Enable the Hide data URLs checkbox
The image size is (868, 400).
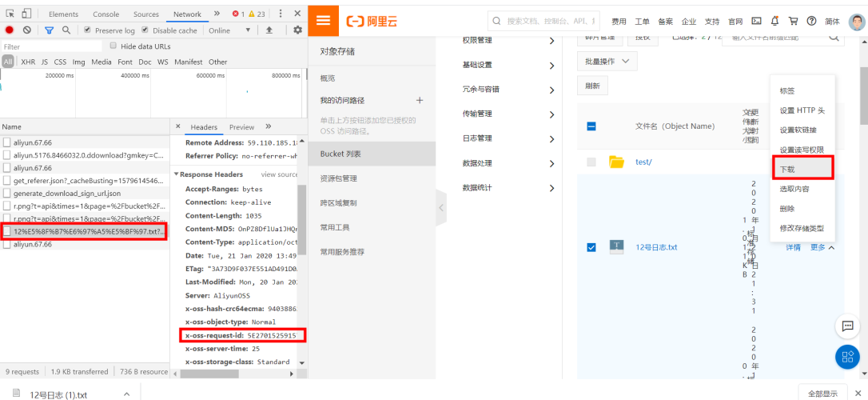click(x=113, y=46)
